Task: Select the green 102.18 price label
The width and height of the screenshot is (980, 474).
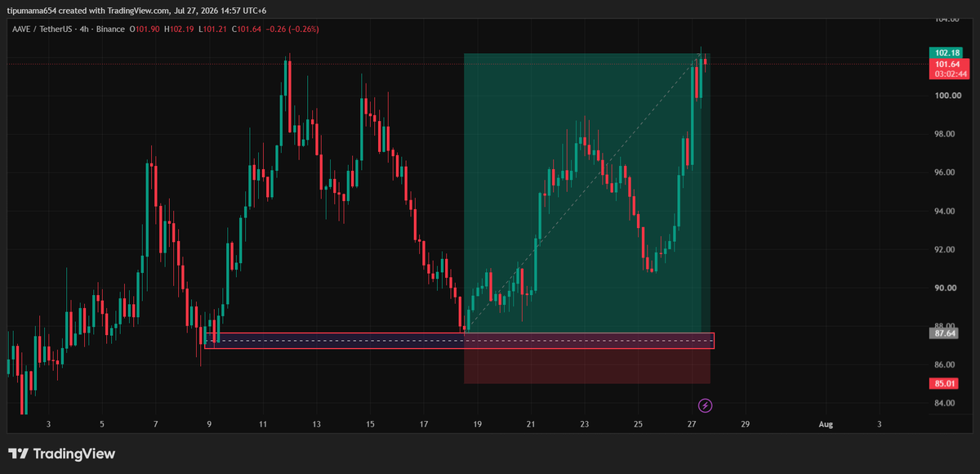Action: [947, 52]
